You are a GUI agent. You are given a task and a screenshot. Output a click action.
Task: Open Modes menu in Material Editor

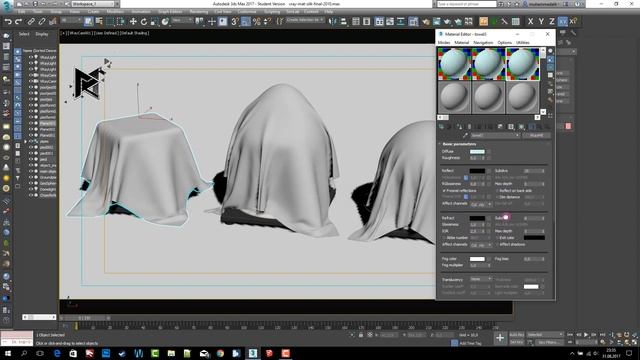tap(444, 42)
